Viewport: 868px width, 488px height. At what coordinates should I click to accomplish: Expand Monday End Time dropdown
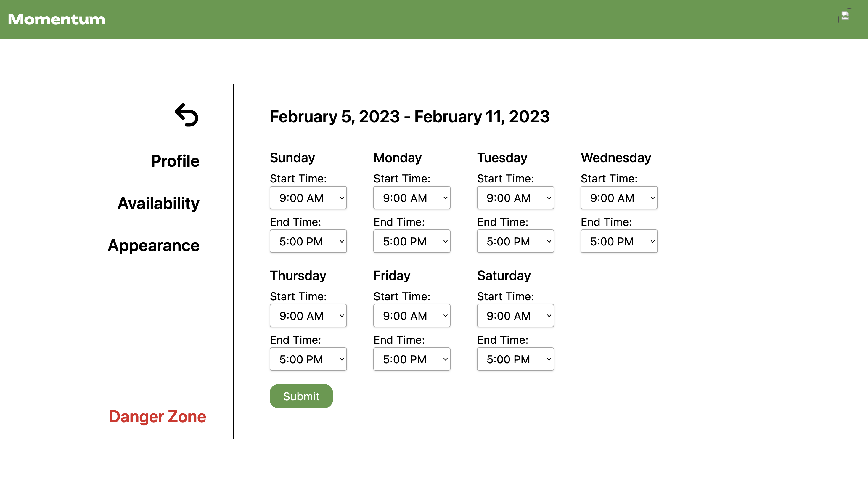(x=412, y=241)
